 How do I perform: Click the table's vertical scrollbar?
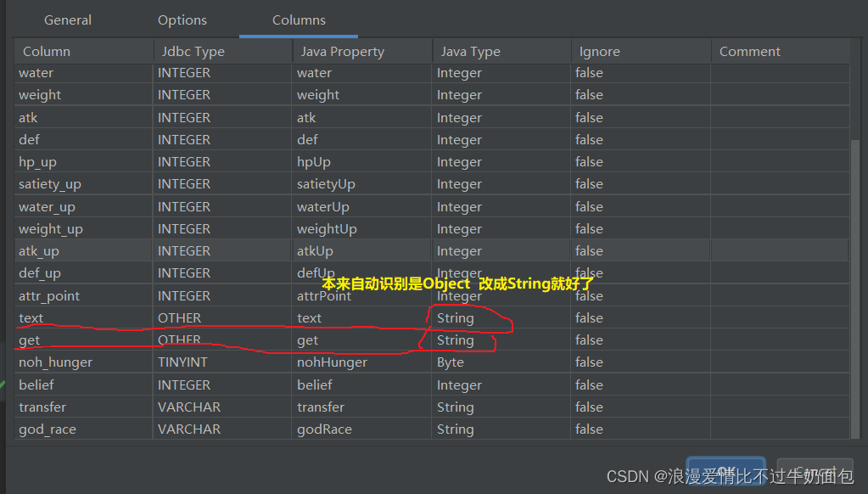[x=855, y=288]
